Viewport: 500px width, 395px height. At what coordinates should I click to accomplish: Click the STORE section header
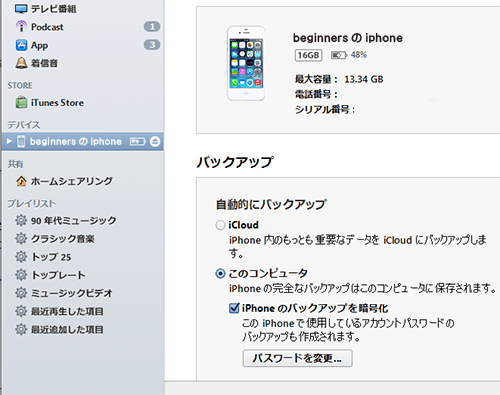[x=20, y=86]
